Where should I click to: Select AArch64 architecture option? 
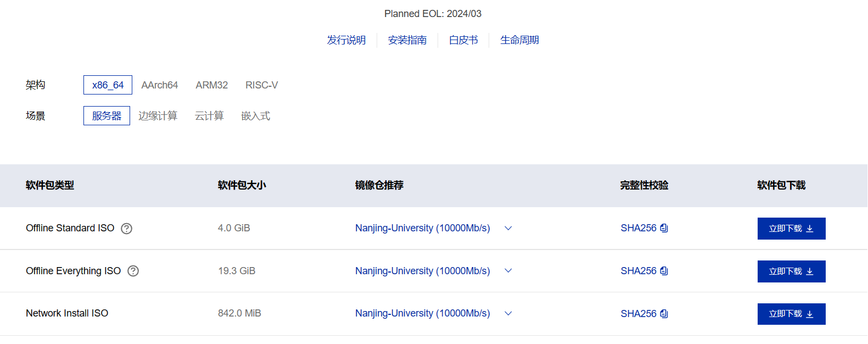160,85
